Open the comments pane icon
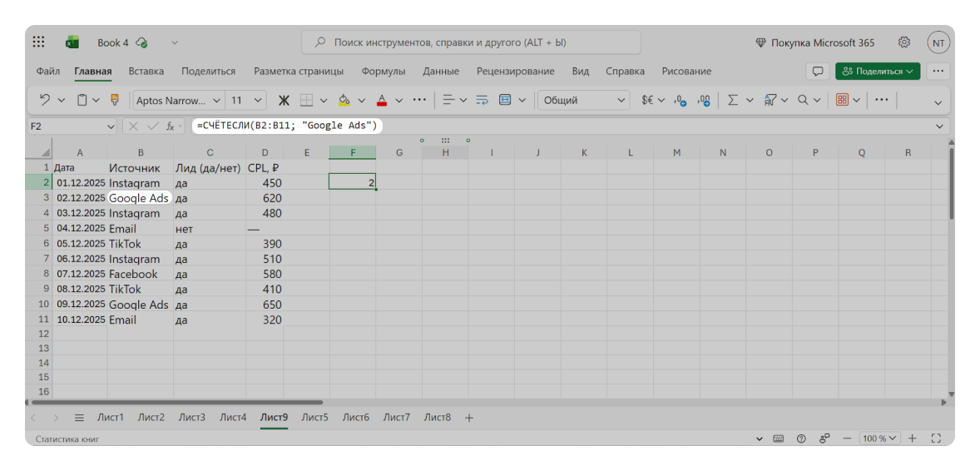 [x=818, y=72]
